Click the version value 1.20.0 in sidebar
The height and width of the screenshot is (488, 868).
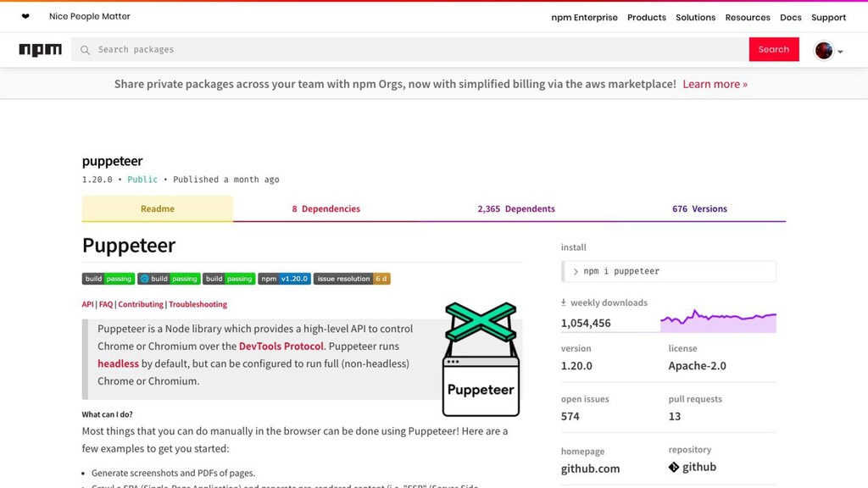(x=576, y=366)
